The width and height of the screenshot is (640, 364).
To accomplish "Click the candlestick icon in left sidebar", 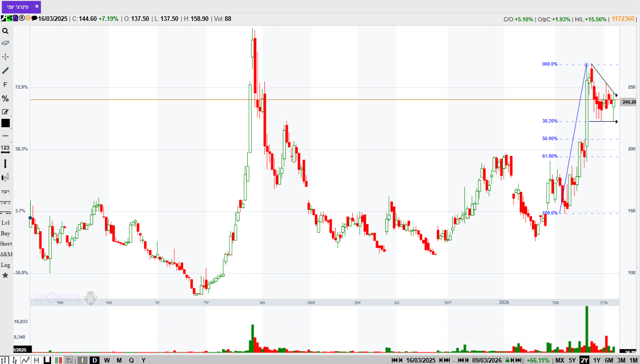I will tap(5, 177).
